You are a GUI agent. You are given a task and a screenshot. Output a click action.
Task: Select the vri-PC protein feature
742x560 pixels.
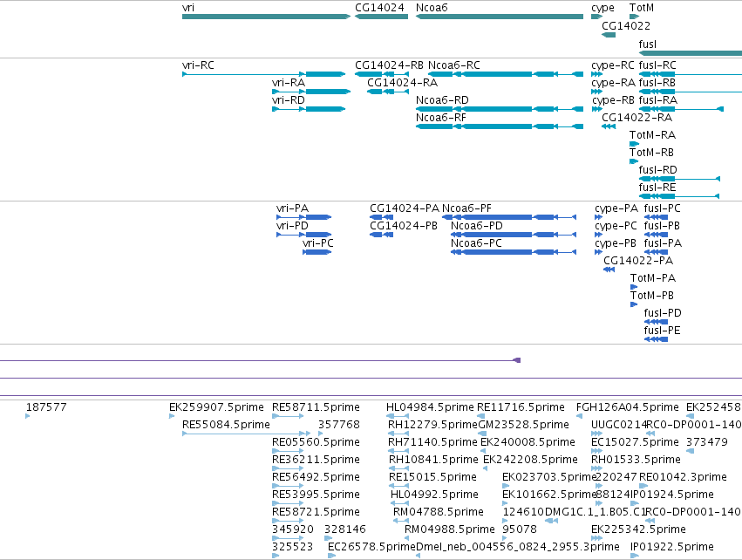click(x=317, y=252)
